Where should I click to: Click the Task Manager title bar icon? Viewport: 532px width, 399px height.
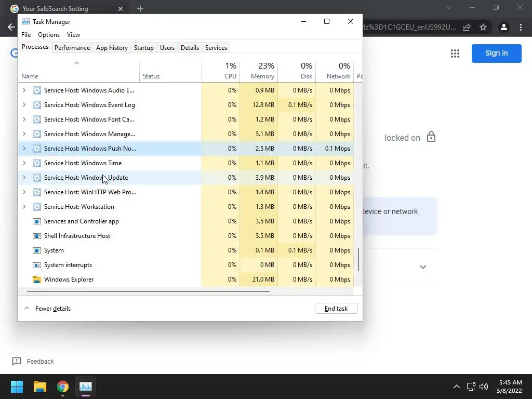click(x=26, y=21)
